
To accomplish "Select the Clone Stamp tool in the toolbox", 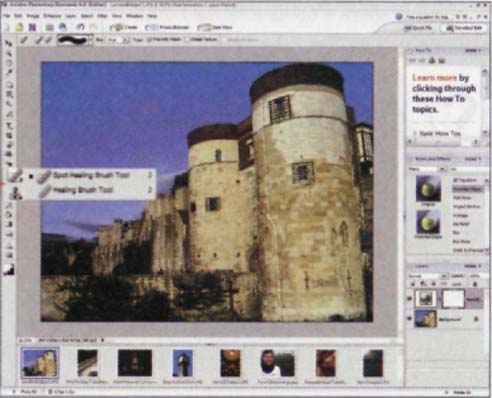I will point(15,193).
